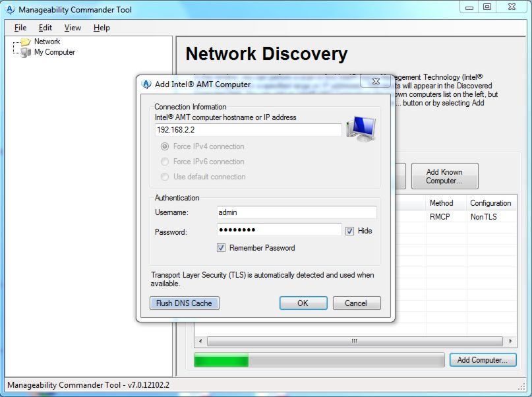
Task: Maximize the Manageability Commander Tool window
Action: pos(487,7)
